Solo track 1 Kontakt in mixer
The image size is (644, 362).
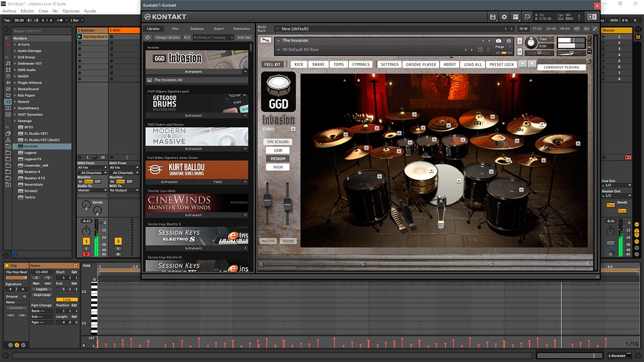[x=86, y=248]
